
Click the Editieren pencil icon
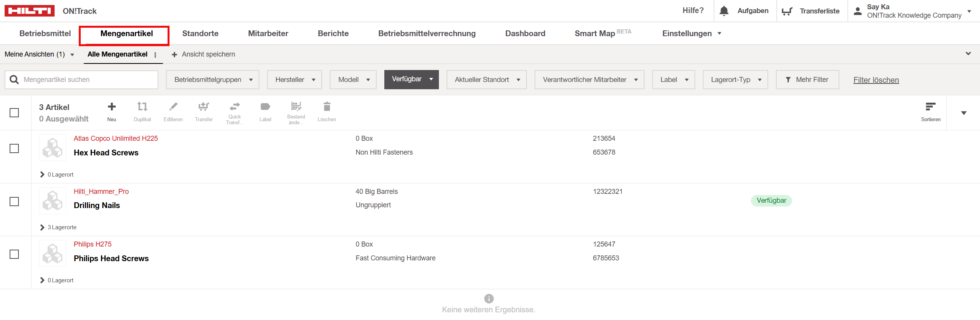click(173, 107)
